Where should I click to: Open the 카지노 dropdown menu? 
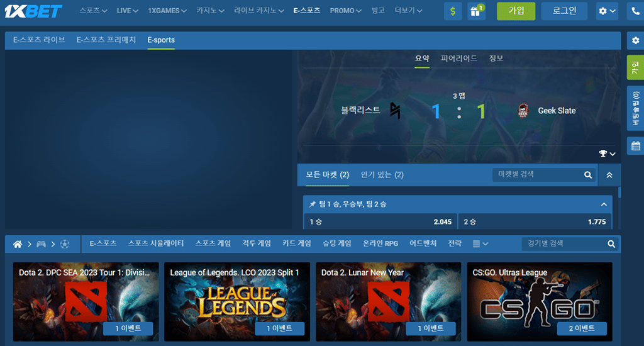[x=210, y=11]
